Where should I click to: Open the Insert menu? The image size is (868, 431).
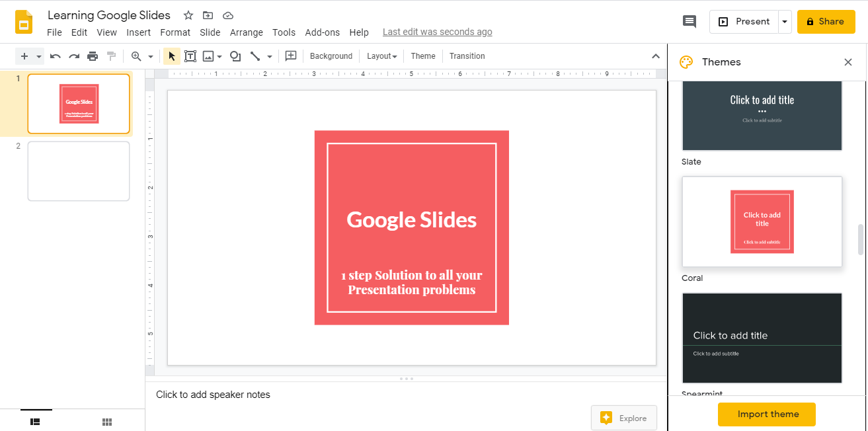click(x=139, y=32)
